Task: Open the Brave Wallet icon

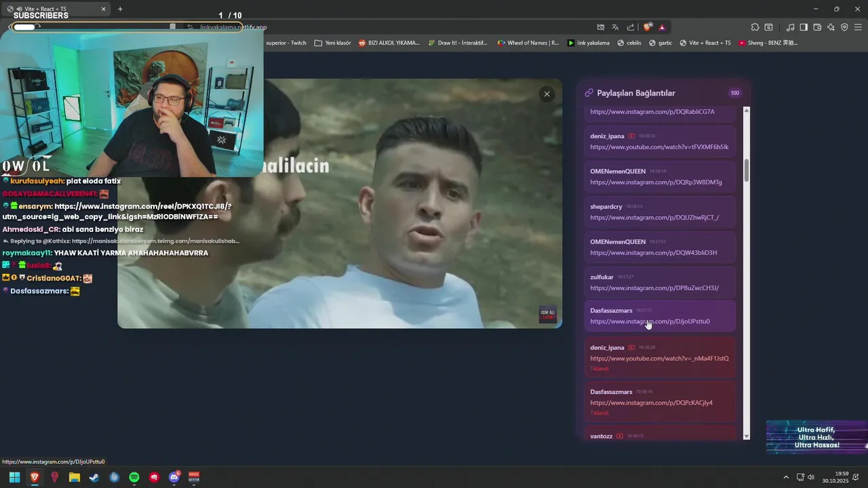Action: tap(817, 27)
